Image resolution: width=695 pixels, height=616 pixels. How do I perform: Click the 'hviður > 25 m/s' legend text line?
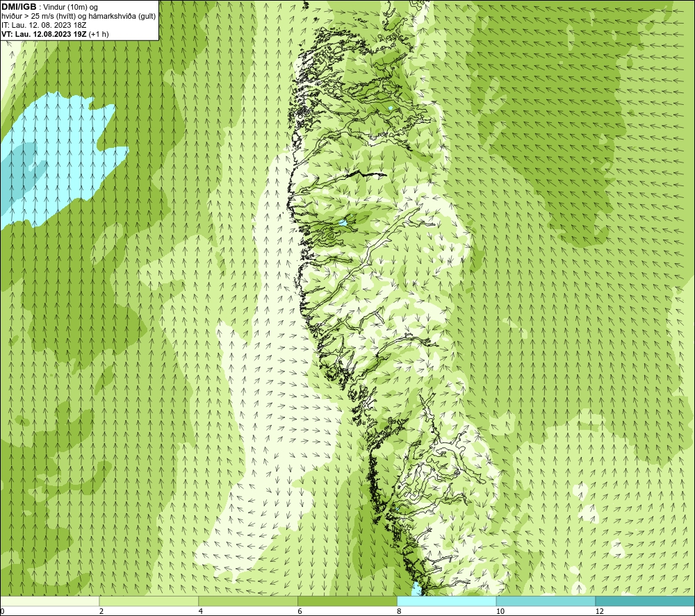pyautogui.click(x=79, y=17)
